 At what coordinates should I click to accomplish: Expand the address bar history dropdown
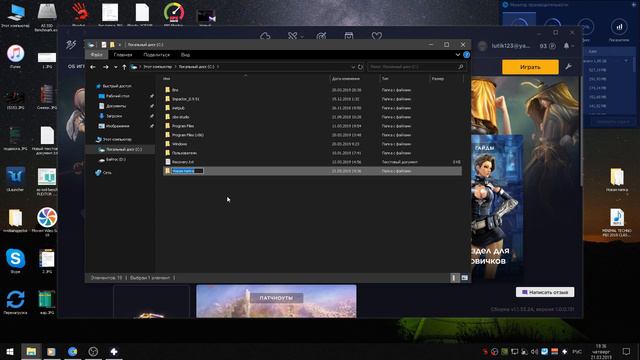click(x=353, y=67)
